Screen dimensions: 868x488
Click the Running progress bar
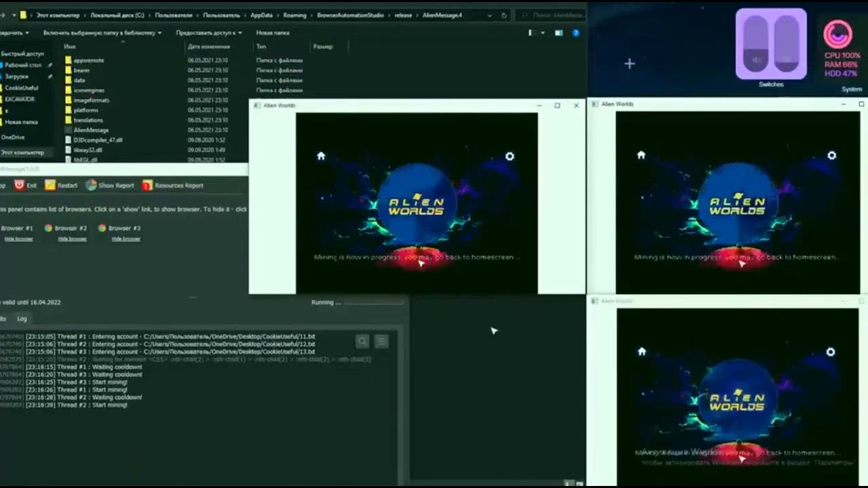[374, 302]
